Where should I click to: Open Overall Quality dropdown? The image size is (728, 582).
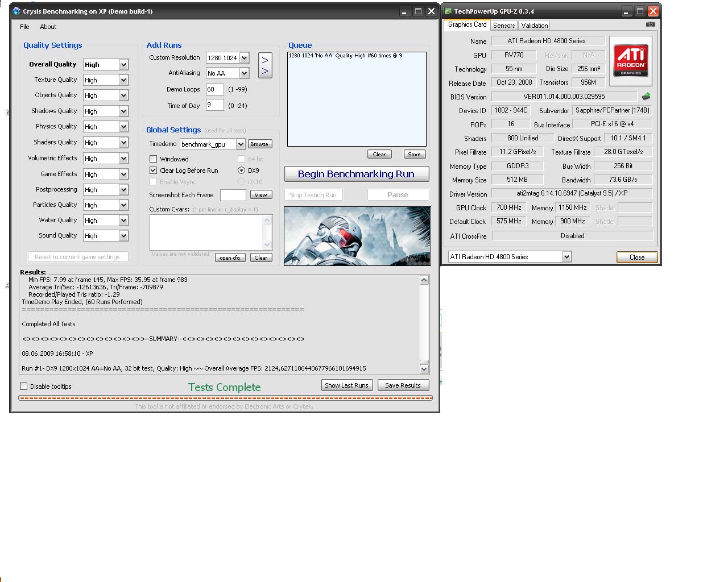[123, 65]
